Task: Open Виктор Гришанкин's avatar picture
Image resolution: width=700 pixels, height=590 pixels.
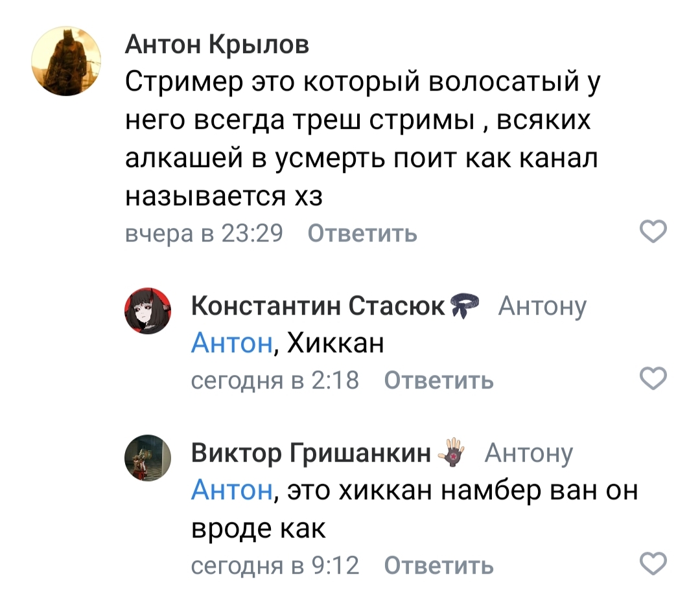Action: coord(147,459)
